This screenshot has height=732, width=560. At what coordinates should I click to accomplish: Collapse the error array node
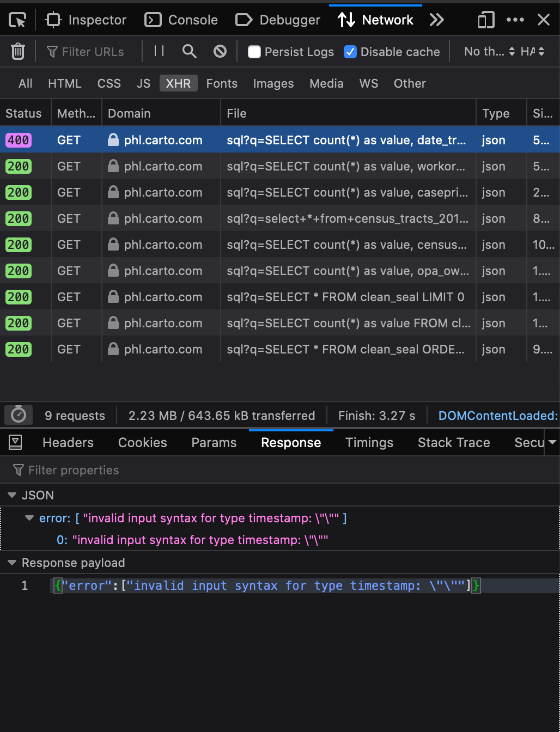tap(29, 518)
